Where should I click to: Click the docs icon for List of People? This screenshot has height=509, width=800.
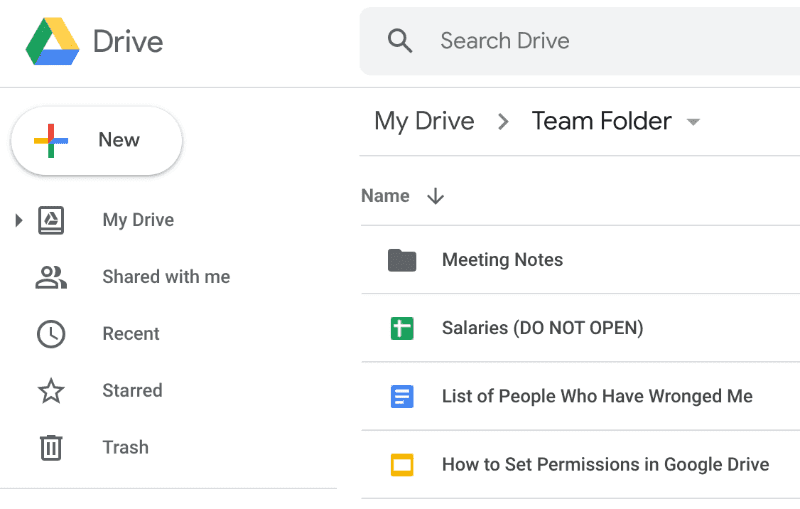[x=402, y=396]
